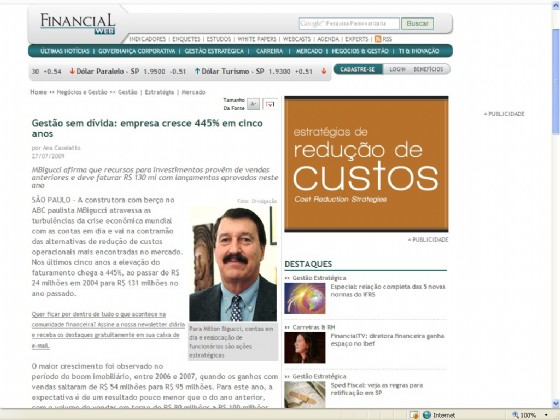Click the redução de custos banner ad

point(366,164)
